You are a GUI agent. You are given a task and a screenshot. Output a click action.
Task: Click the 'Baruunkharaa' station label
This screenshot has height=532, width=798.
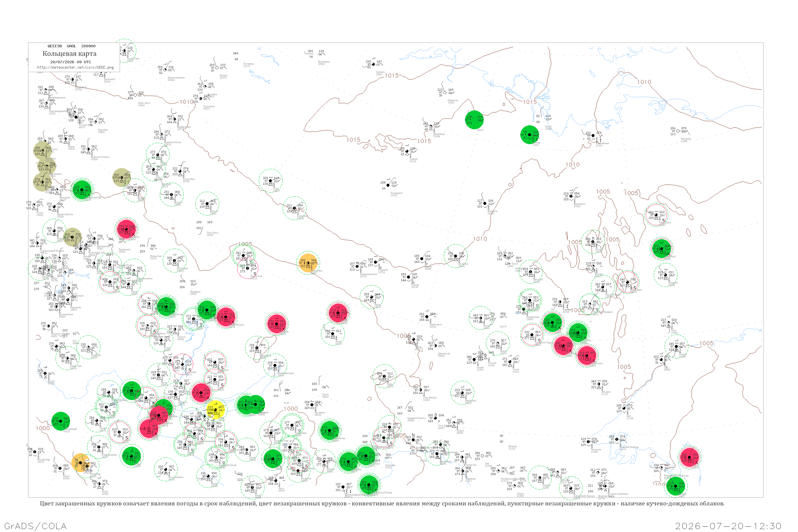(x=176, y=477)
